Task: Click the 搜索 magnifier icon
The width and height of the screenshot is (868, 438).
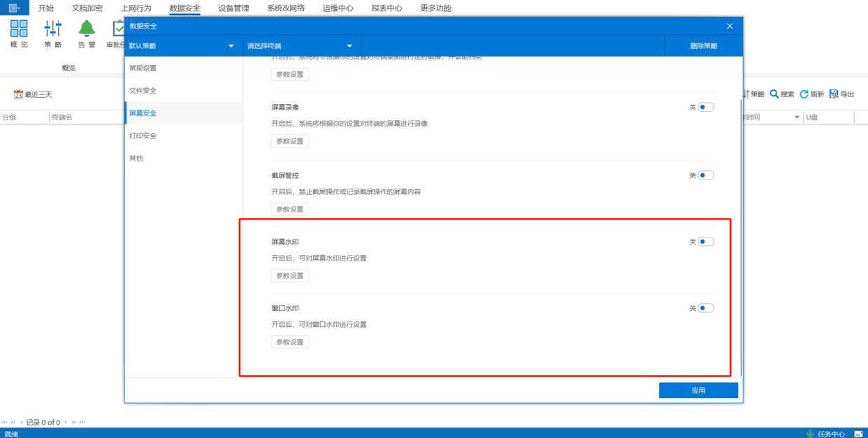Action: click(774, 94)
